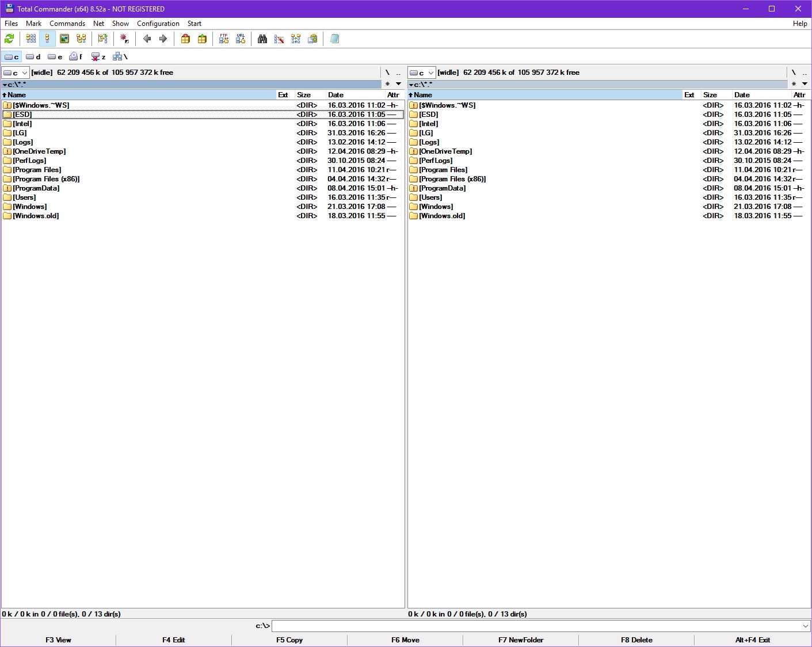Select [Users] in right panel
Screen dimensions: 812x647
pos(609,197)
